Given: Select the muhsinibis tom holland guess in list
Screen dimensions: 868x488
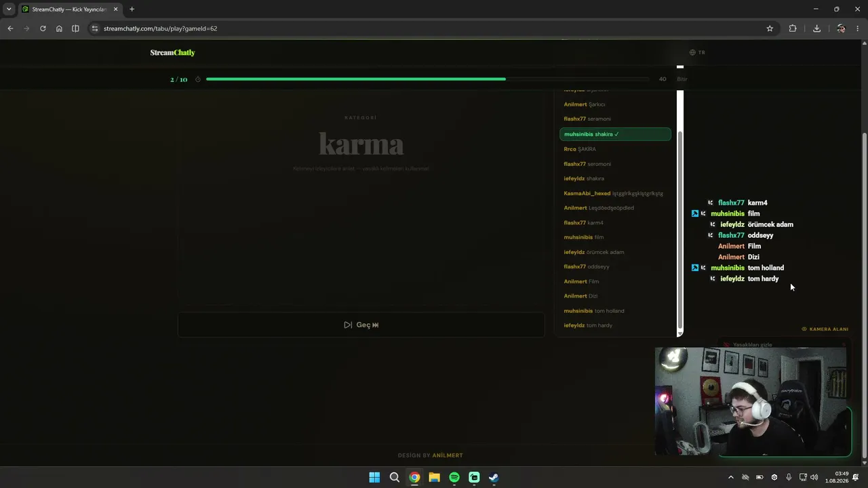Looking at the screenshot, I should [615, 311].
